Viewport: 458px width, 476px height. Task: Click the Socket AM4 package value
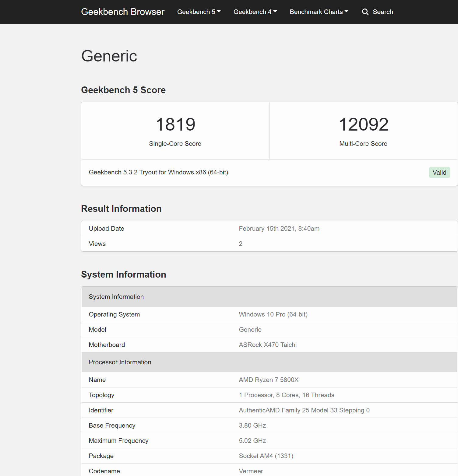pyautogui.click(x=266, y=456)
